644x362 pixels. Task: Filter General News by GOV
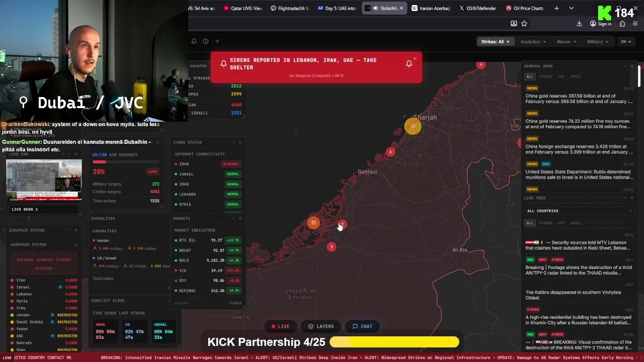coord(561,76)
